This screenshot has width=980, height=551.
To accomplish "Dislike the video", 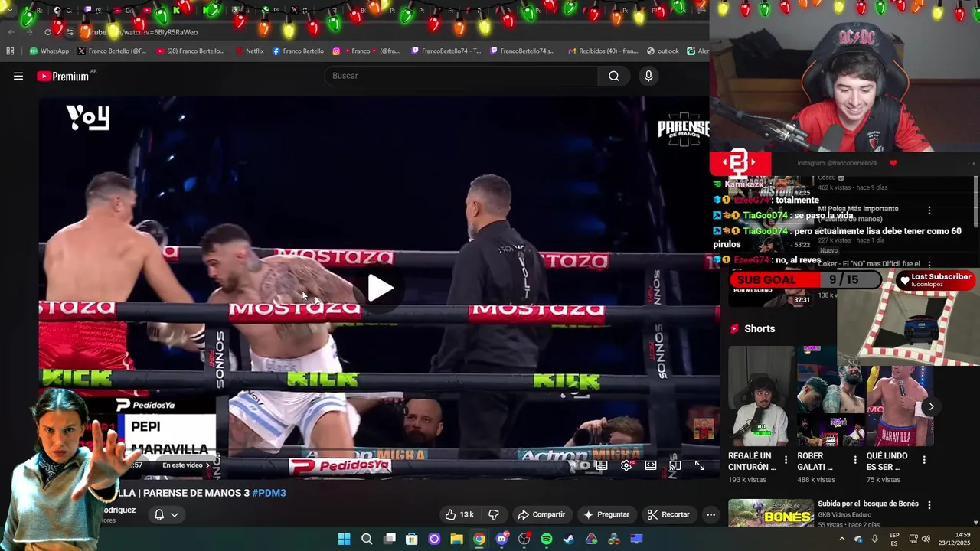I will (x=494, y=514).
